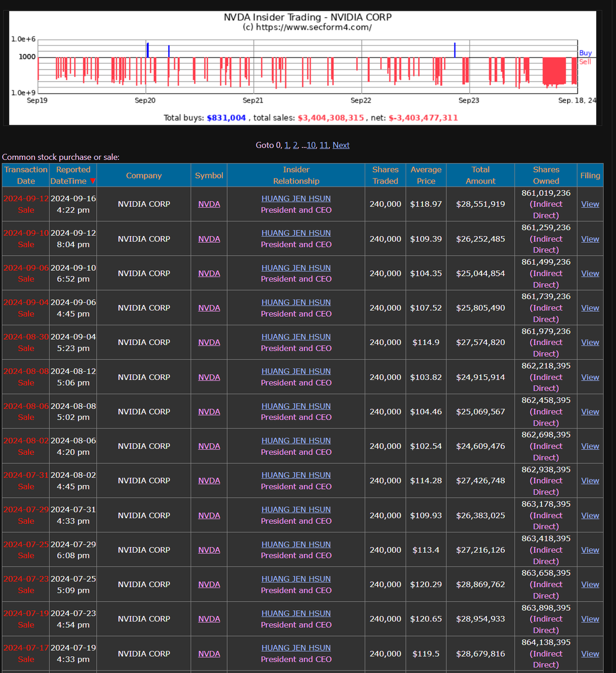View filing for 2024-07-25 sale
616x673 pixels.
[x=590, y=550]
